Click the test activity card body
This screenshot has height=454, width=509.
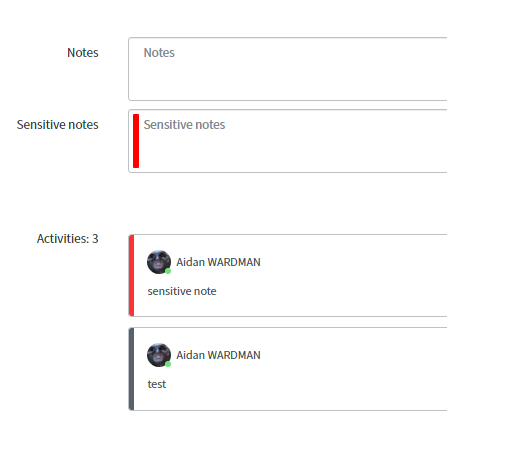pos(290,369)
